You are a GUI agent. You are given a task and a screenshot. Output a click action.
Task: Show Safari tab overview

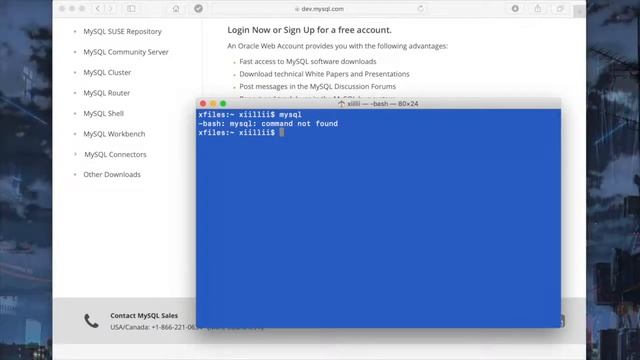(560, 9)
